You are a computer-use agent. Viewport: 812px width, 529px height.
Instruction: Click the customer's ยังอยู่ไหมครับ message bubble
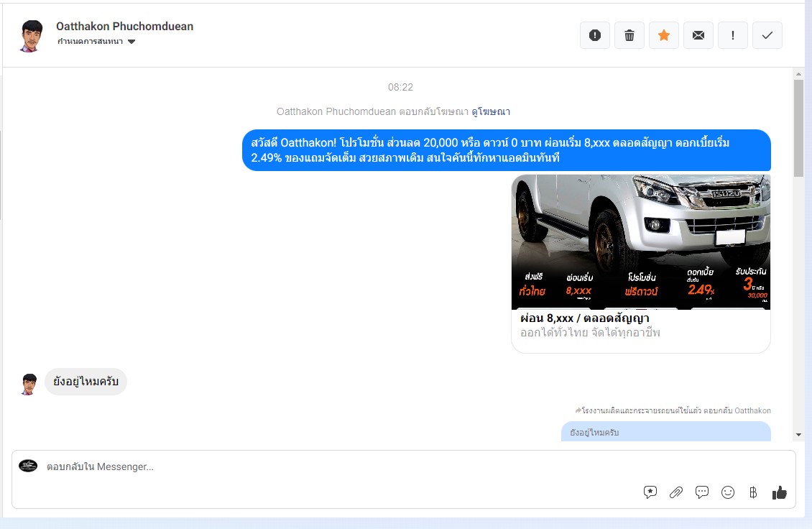[x=86, y=382]
